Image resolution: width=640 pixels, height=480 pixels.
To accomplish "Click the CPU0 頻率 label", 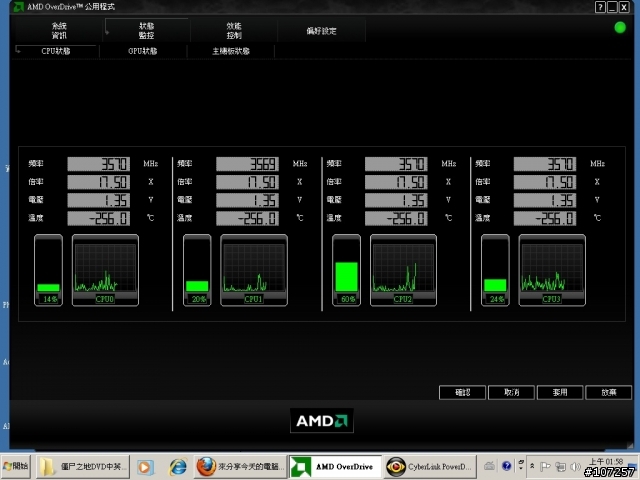I will (x=36, y=164).
